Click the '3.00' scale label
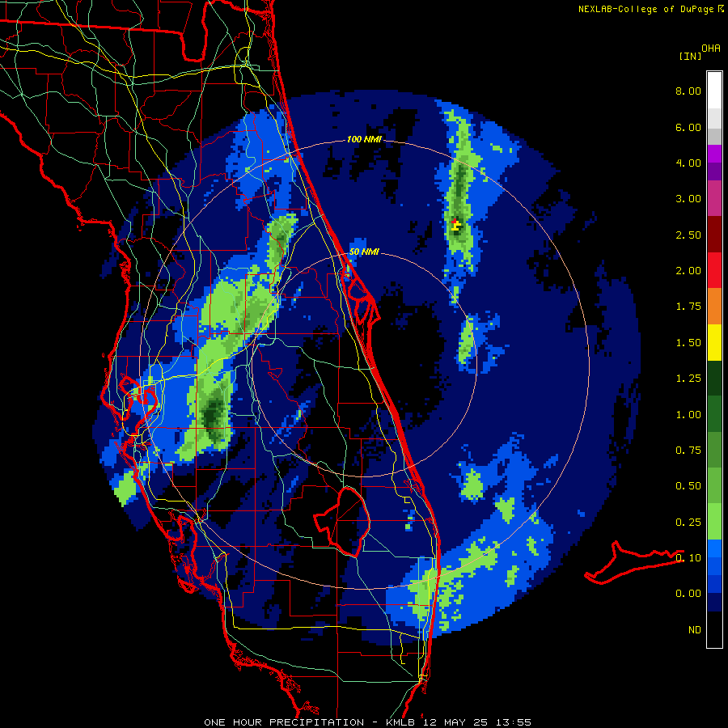This screenshot has width=728, height=728. tap(688, 199)
